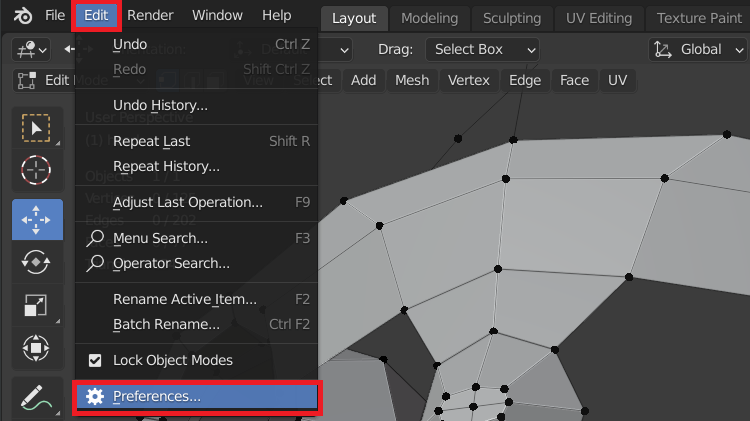
Task: Choose Adjust Last Operation
Action: point(197,202)
